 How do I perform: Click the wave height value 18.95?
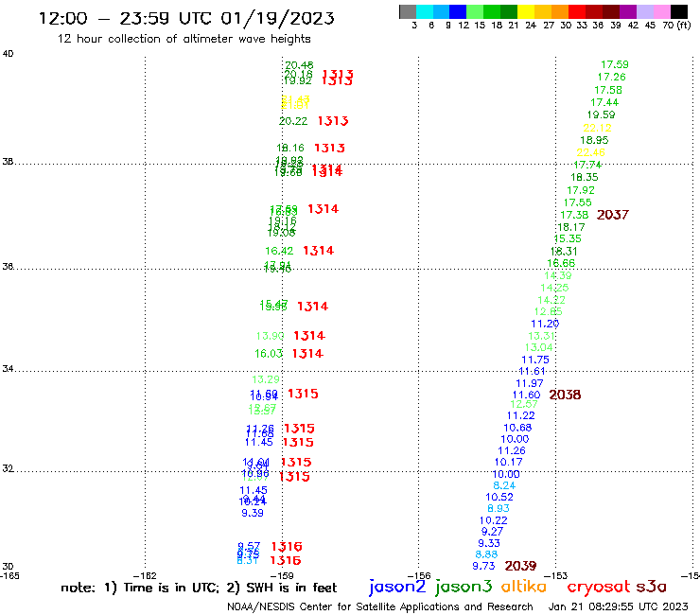(594, 140)
